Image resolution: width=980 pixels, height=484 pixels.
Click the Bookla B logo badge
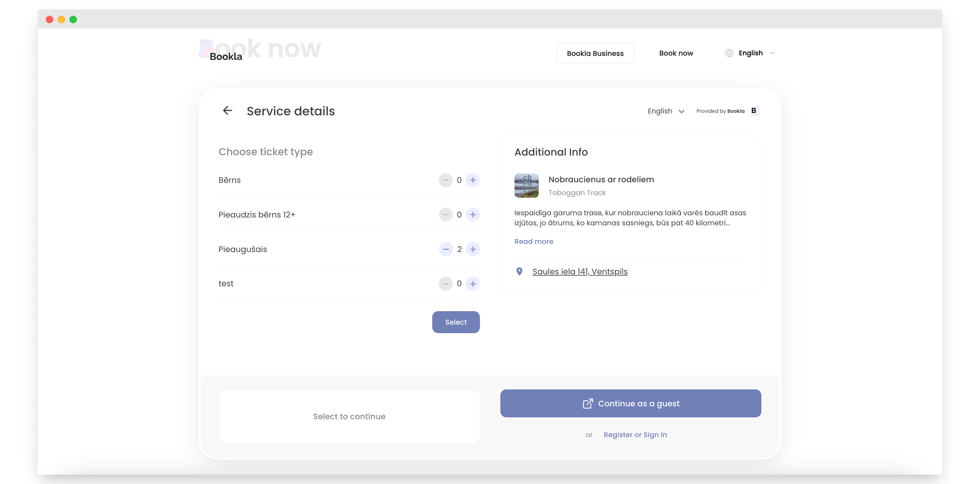(753, 110)
